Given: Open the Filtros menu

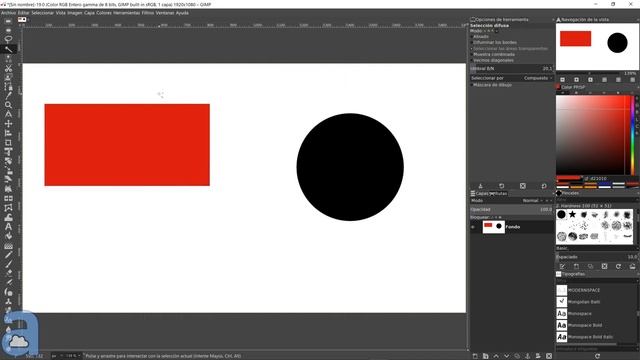Looking at the screenshot, I should [148, 13].
